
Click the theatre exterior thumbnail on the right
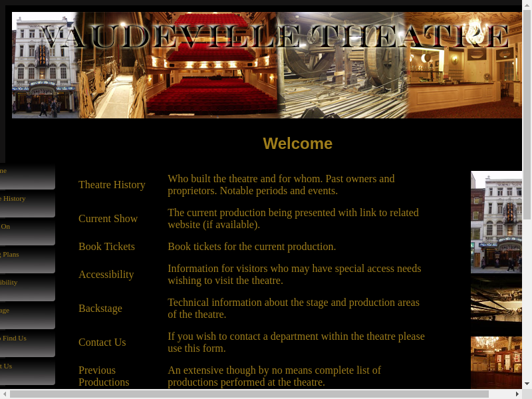496,222
